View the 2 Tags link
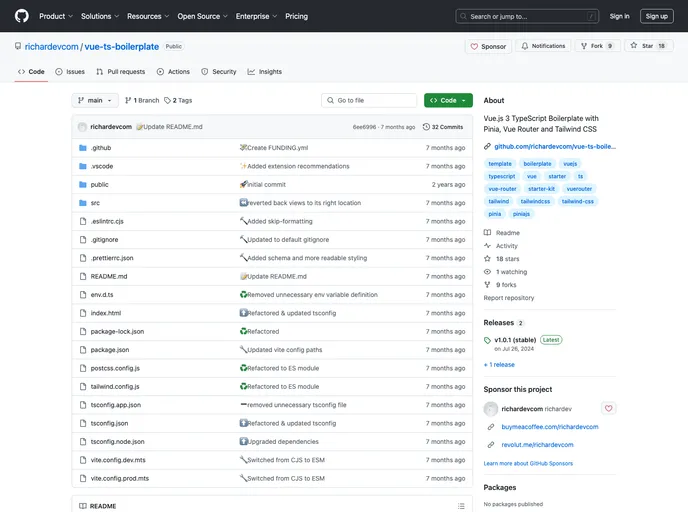Viewport: 688px width, 512px height. click(178, 100)
